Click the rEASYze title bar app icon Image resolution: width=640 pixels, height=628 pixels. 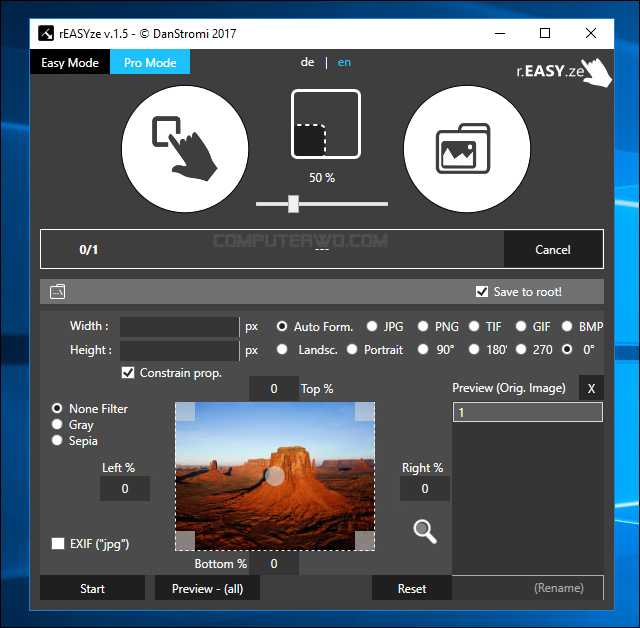[46, 33]
